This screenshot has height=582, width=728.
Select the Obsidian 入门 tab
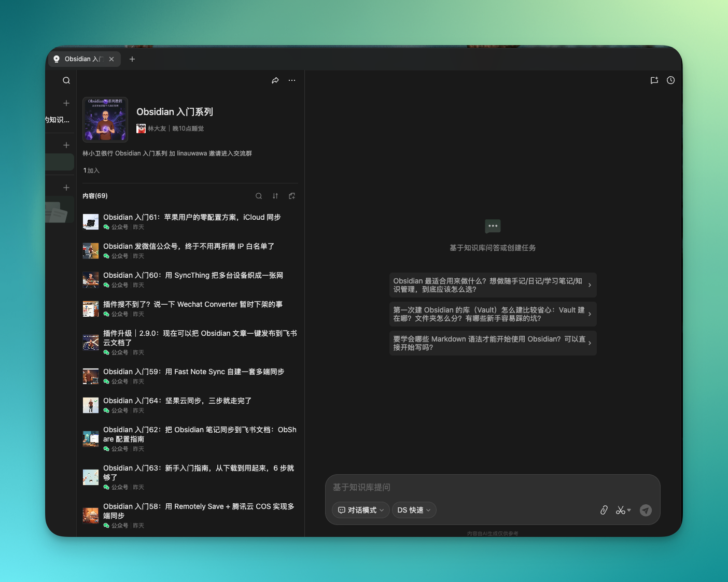85,59
